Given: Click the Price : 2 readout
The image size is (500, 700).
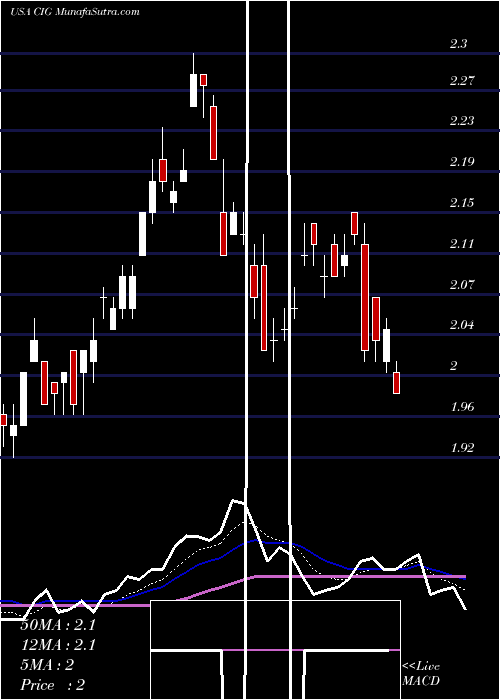Looking at the screenshot, I should pyautogui.click(x=53, y=684).
